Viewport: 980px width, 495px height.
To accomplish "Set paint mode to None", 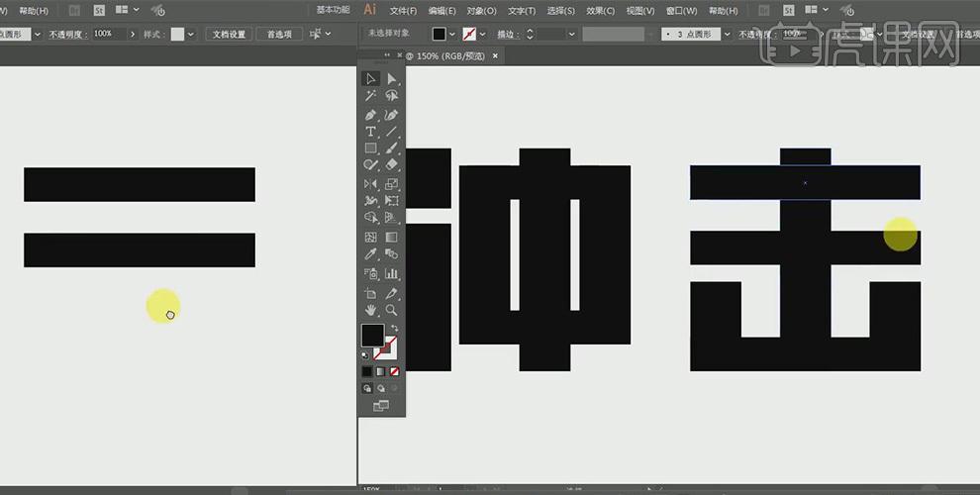I will [395, 371].
